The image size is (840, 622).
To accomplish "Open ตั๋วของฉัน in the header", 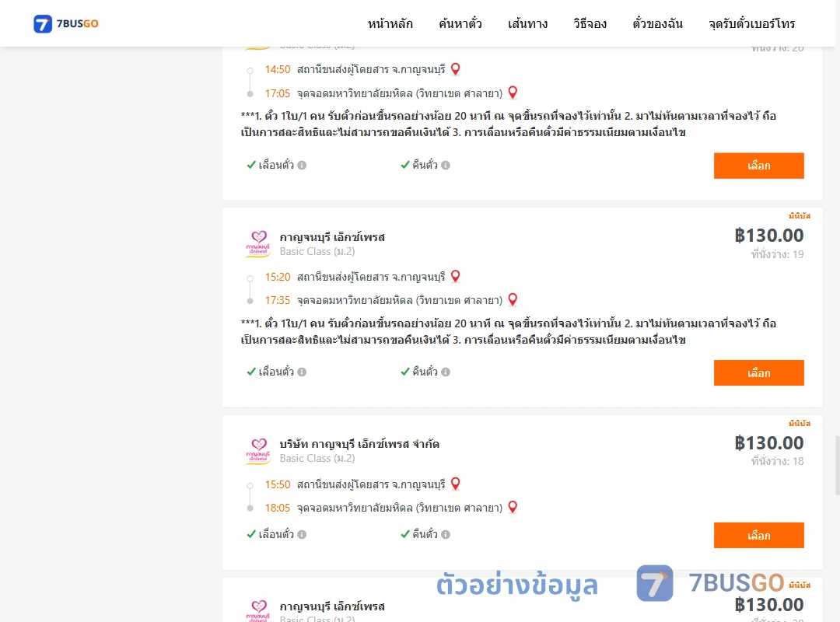I will [657, 23].
